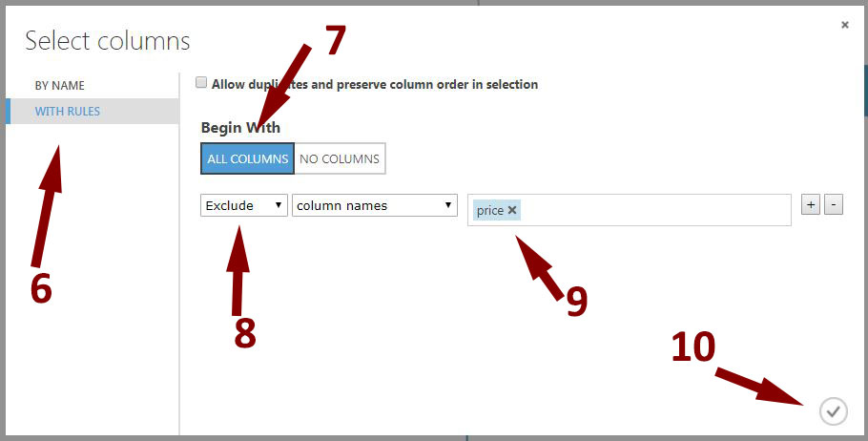868x441 pixels.
Task: Open the Exclude dropdown
Action: click(244, 205)
